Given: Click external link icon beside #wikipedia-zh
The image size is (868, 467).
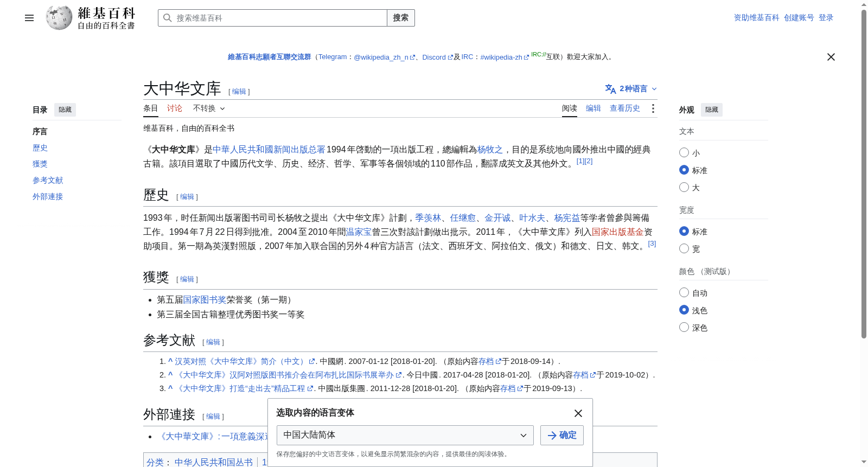Looking at the screenshot, I should (526, 57).
